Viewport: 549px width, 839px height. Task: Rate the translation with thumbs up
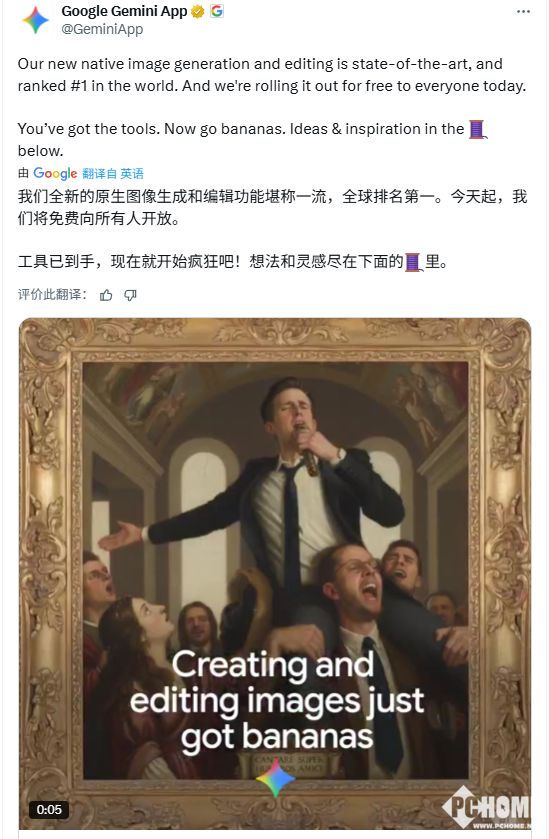[106, 295]
